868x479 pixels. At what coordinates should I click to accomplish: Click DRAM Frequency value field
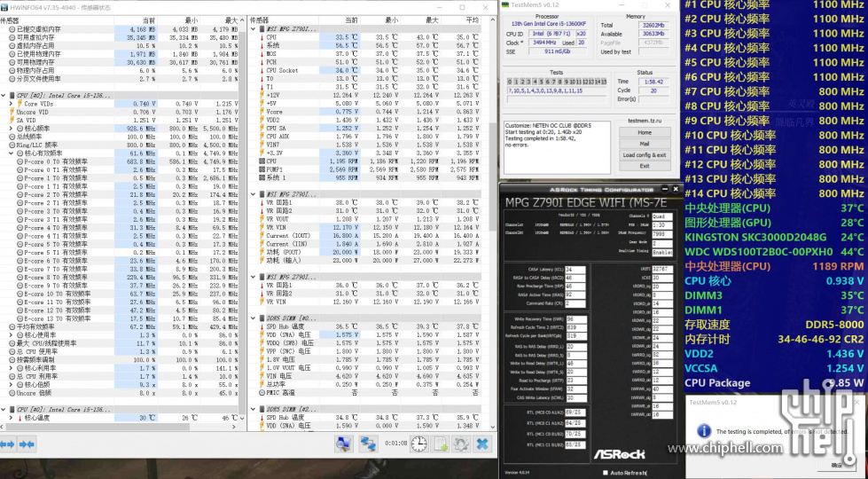[x=662, y=234]
